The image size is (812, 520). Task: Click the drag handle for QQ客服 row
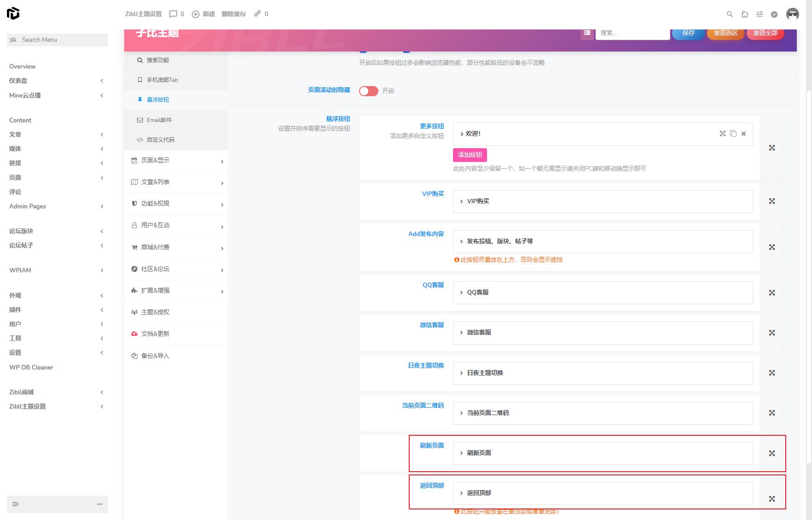coord(771,293)
